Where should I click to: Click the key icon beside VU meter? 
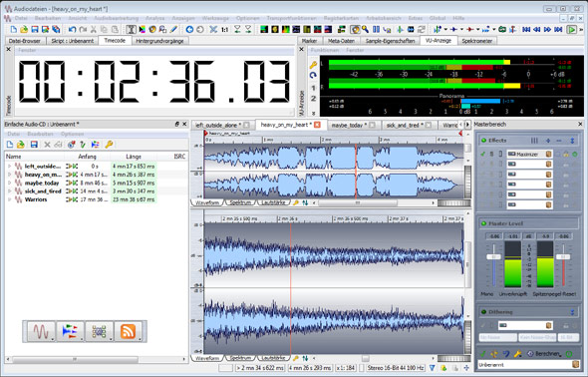313,65
